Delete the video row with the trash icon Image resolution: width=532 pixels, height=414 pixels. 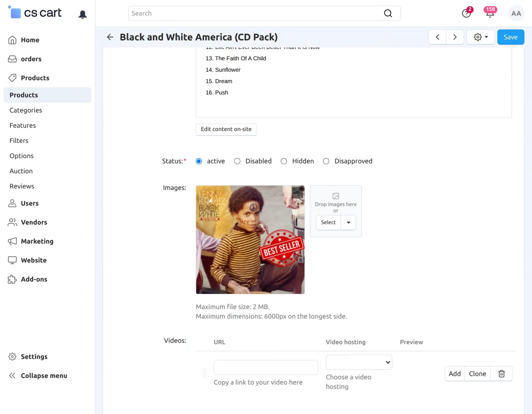pos(501,374)
